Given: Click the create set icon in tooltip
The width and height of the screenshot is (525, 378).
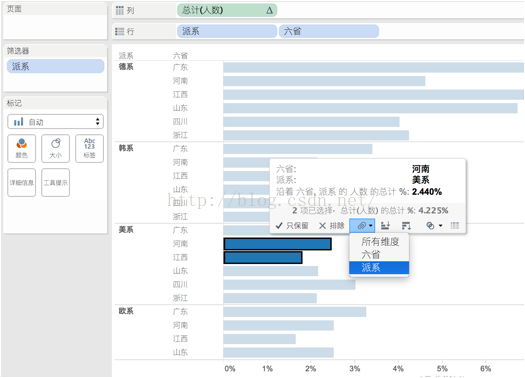Looking at the screenshot, I should tap(430, 226).
